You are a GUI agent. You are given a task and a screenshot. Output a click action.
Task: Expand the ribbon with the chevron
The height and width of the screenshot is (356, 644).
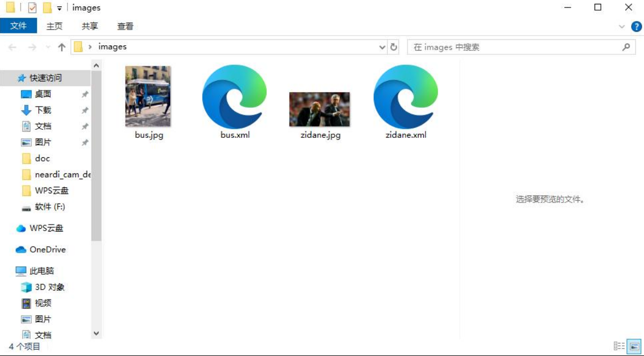[x=621, y=27]
